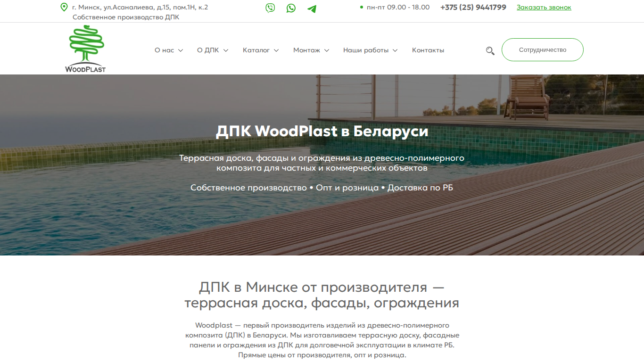The height and width of the screenshot is (362, 644).
Task: Go to homepage via WoodPlast logo
Action: click(x=85, y=49)
